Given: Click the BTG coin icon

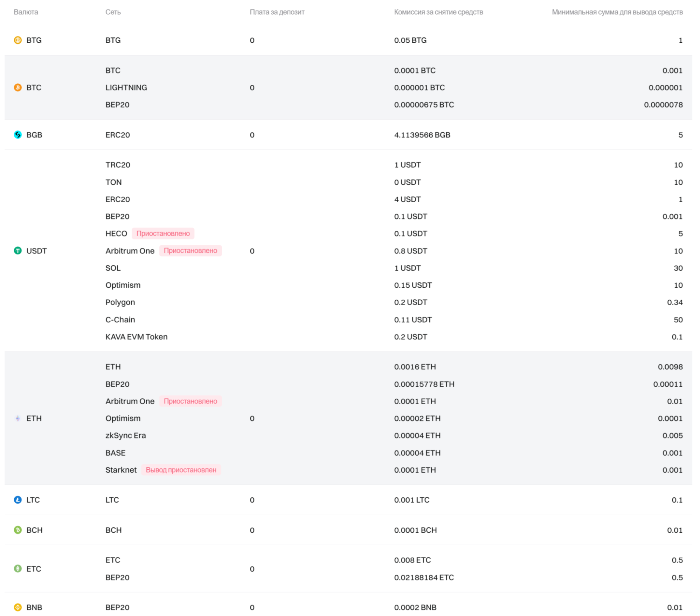Looking at the screenshot, I should (x=18, y=40).
